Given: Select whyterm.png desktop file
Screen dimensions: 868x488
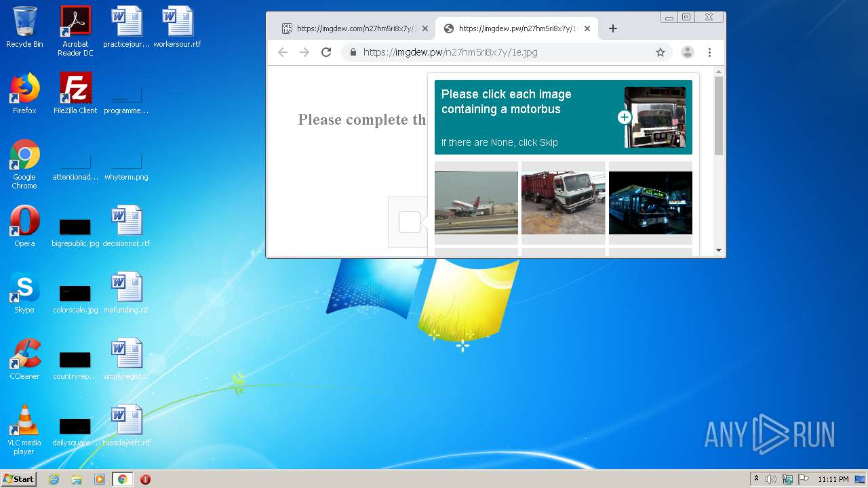Looking at the screenshot, I should (x=126, y=167).
